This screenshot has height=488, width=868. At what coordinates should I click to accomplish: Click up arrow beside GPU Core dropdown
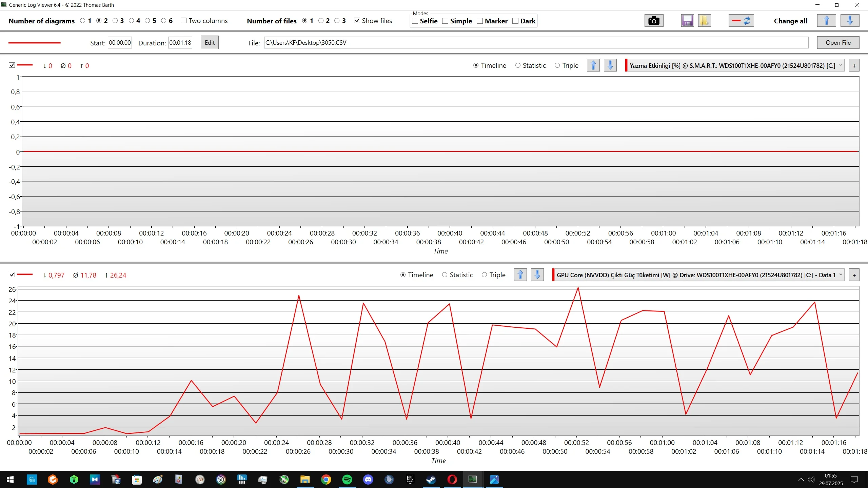[x=520, y=275]
